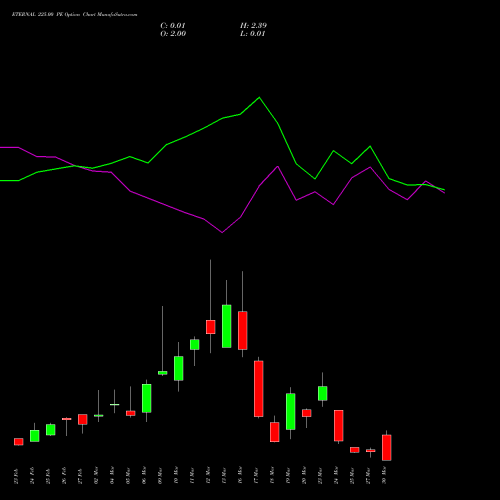Click the chart title starting with ETERNAL
Screen dimensions: 500x500
(74, 15)
